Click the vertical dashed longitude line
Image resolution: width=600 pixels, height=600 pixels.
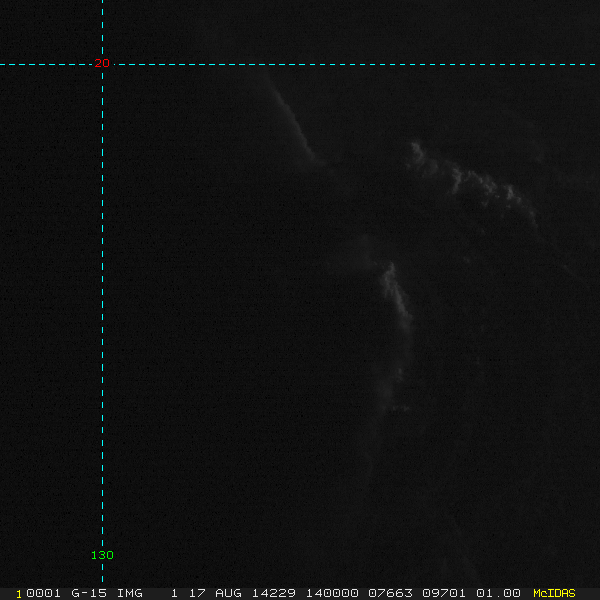(103, 300)
